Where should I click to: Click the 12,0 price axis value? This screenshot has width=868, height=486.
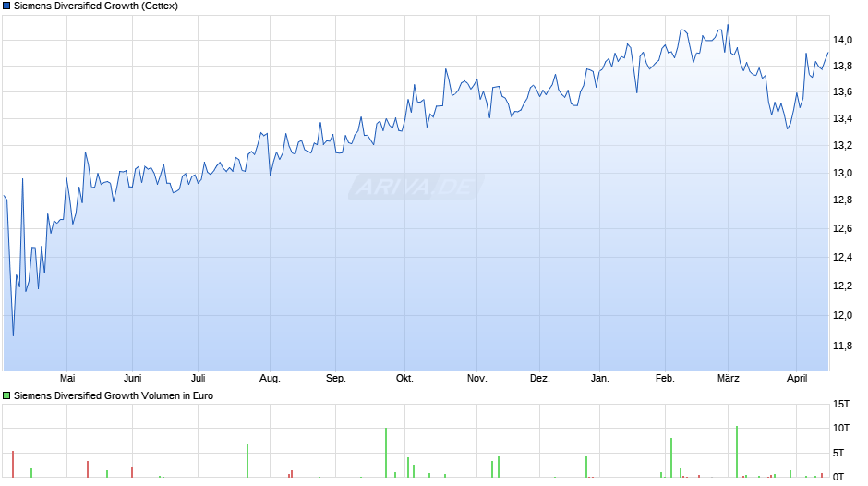(x=842, y=315)
